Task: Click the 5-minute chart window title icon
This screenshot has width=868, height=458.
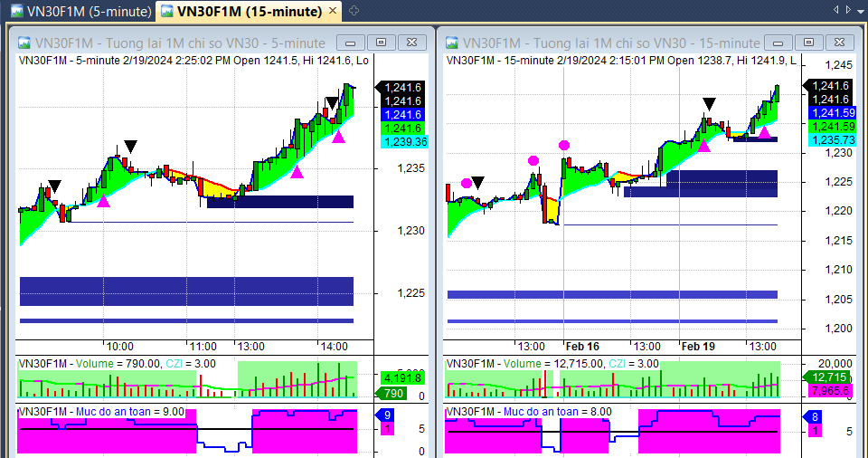Action: (24, 43)
